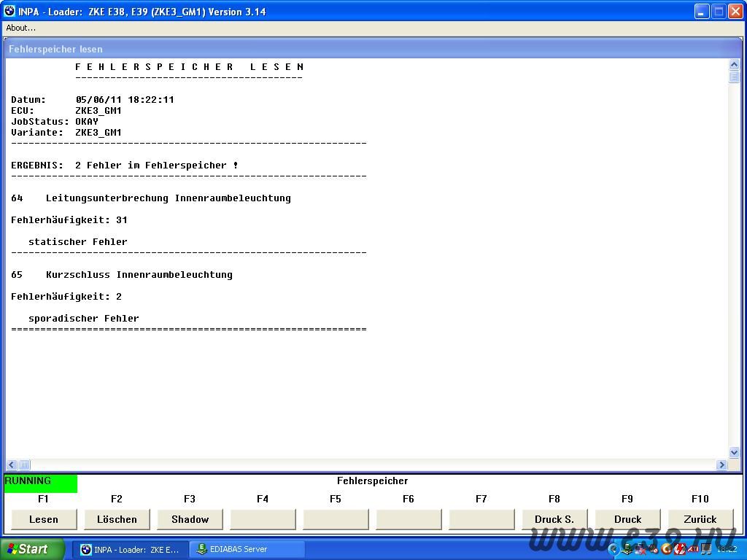The height and width of the screenshot is (560, 747).
Task: Click the BMW logo in title bar
Action: click(9, 11)
